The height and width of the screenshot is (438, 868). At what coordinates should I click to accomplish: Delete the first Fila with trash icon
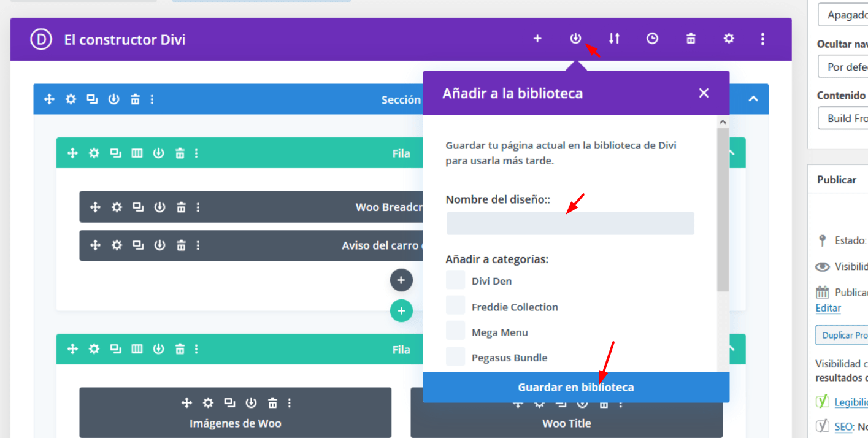[x=180, y=153]
